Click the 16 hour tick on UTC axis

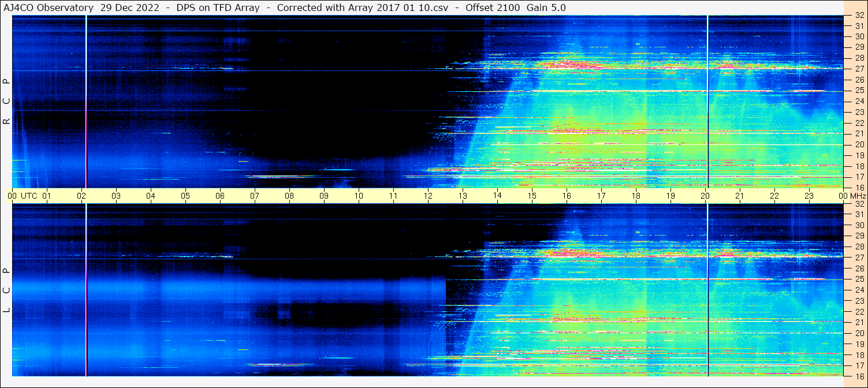click(x=567, y=196)
